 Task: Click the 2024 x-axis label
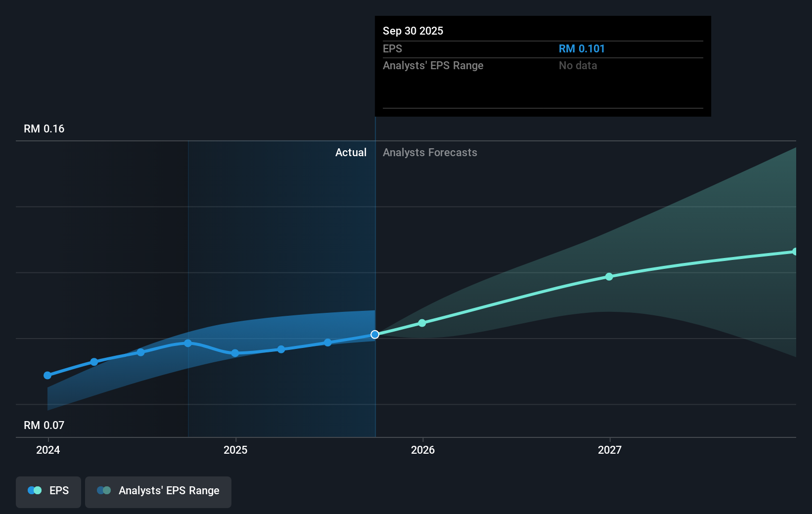click(48, 450)
